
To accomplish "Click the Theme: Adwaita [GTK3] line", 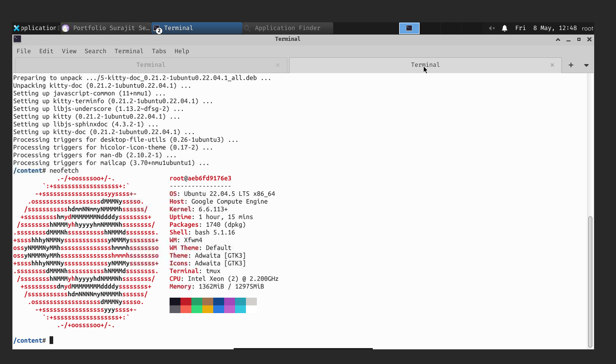I will [208, 255].
